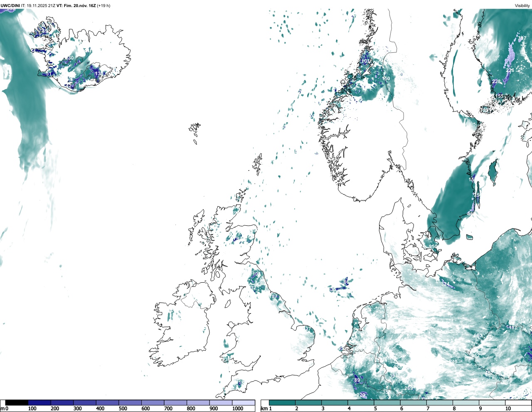Click the 130 value in southeast Iceland
Image resolution: width=532 pixels, height=412 pixels.
(99, 74)
